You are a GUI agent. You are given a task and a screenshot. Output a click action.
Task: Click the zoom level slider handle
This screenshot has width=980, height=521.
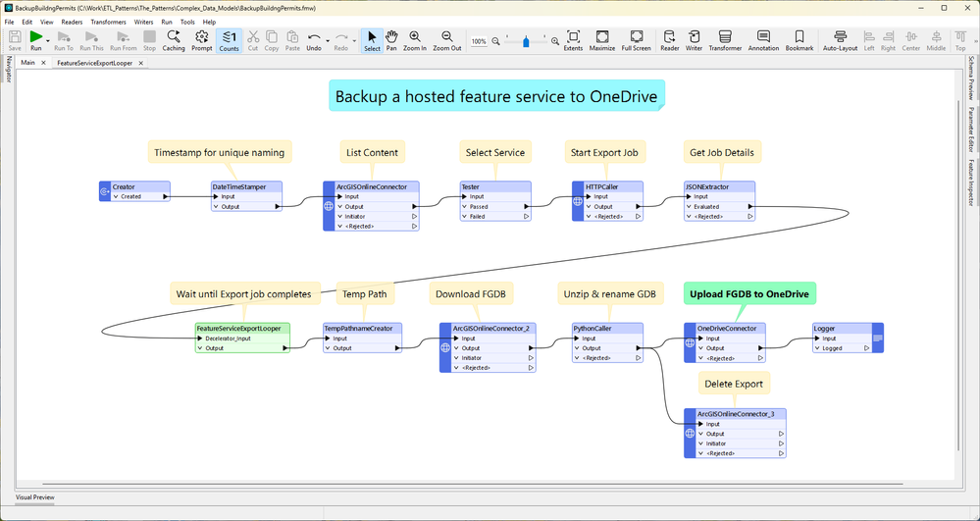tap(526, 41)
